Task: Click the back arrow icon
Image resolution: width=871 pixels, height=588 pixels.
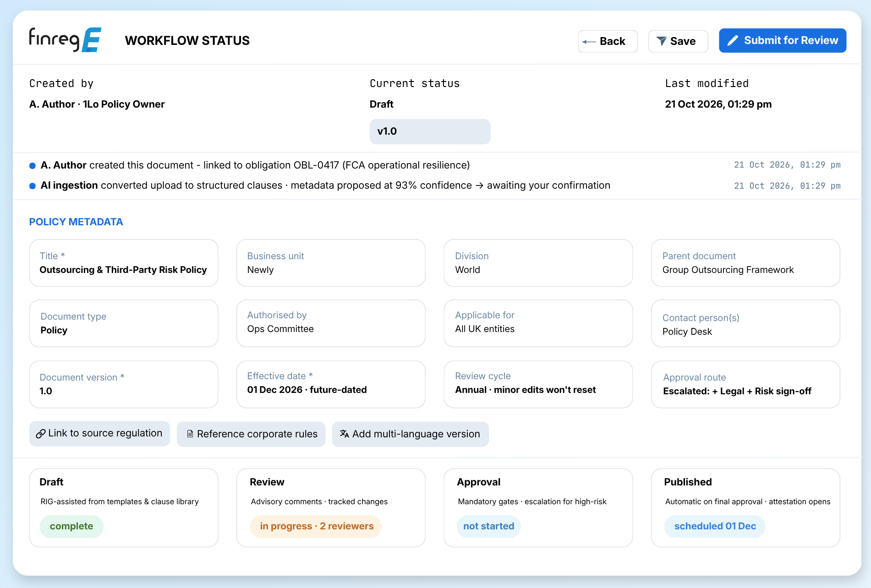Action: pos(589,42)
